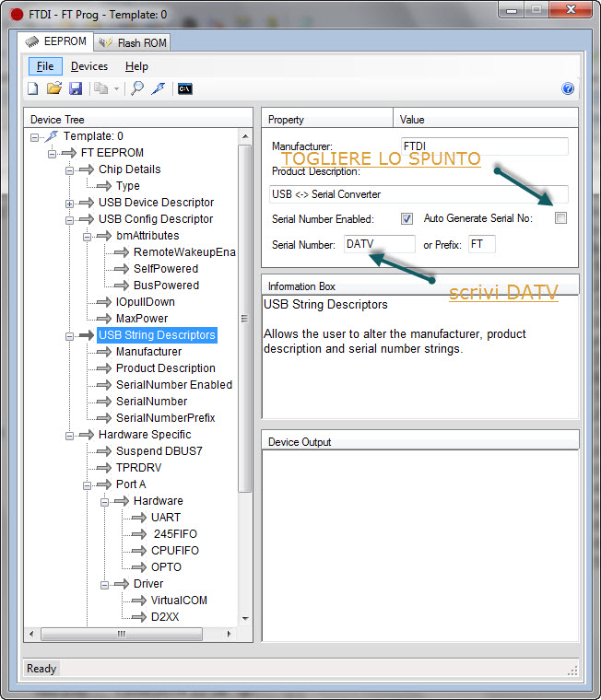
Task: Open the Devices menu
Action: click(89, 66)
